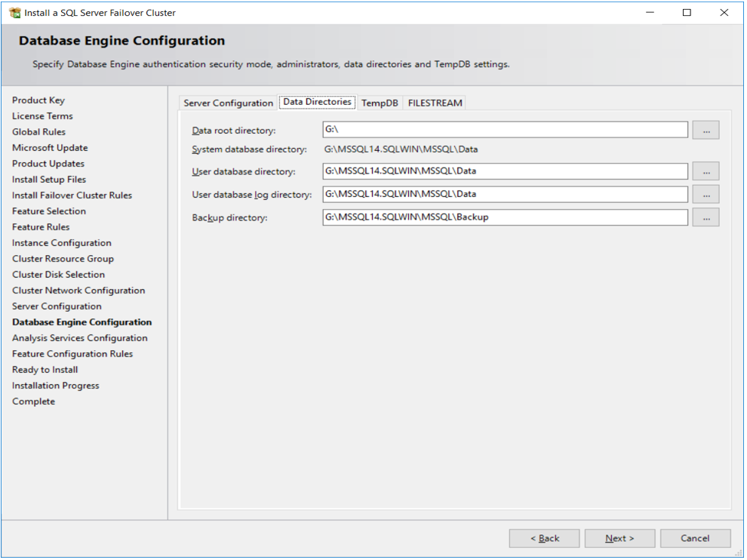Open the TempDB tab

[380, 103]
